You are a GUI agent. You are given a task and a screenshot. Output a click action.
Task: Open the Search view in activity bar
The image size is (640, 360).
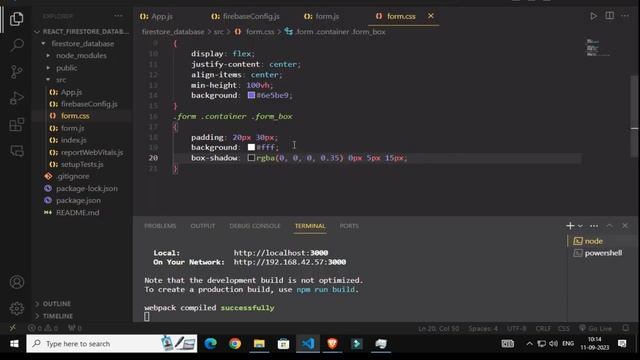tap(17, 44)
